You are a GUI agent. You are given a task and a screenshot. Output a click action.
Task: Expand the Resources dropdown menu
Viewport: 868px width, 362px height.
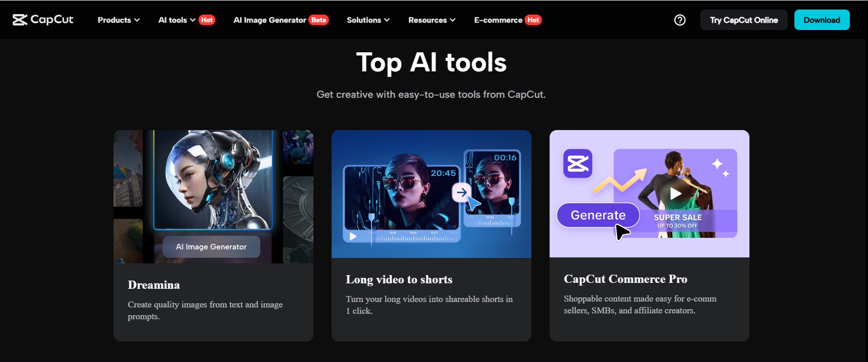tap(432, 20)
